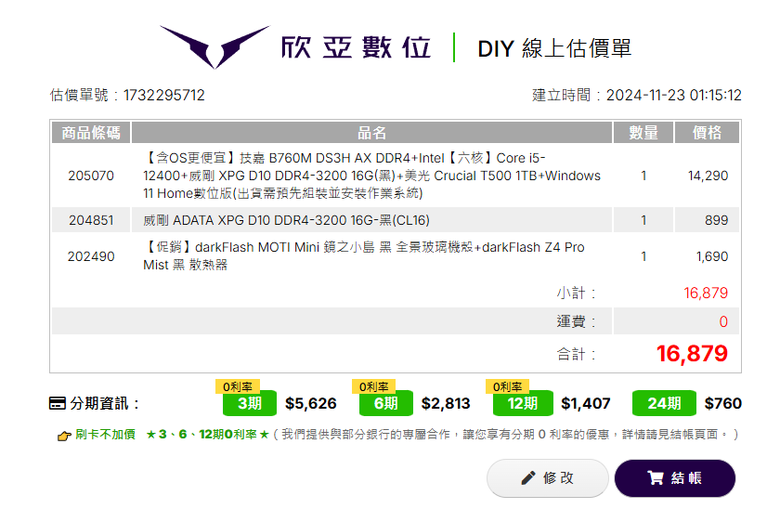Click the price 899
This screenshot has height=522, width=780.
click(x=716, y=220)
